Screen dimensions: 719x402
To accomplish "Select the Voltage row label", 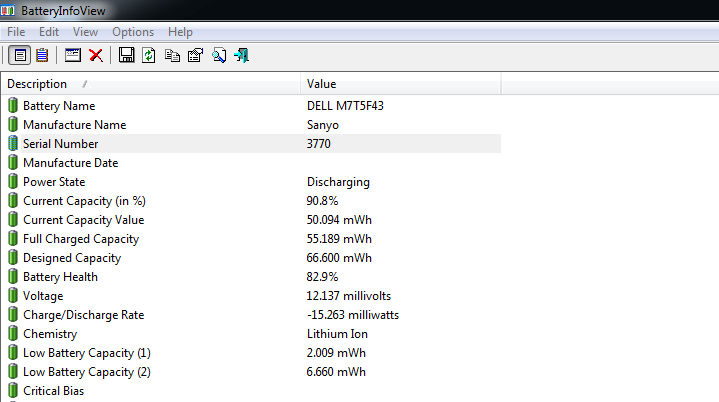I will (43, 296).
